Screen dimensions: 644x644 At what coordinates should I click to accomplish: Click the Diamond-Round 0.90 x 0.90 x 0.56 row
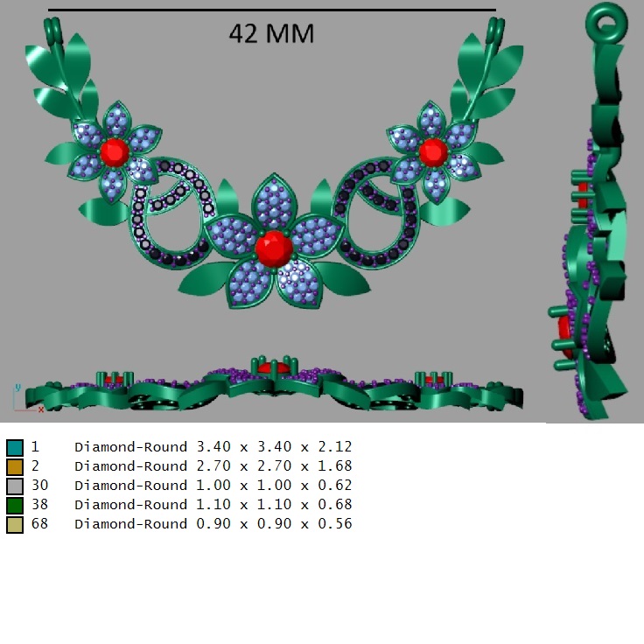pos(213,524)
